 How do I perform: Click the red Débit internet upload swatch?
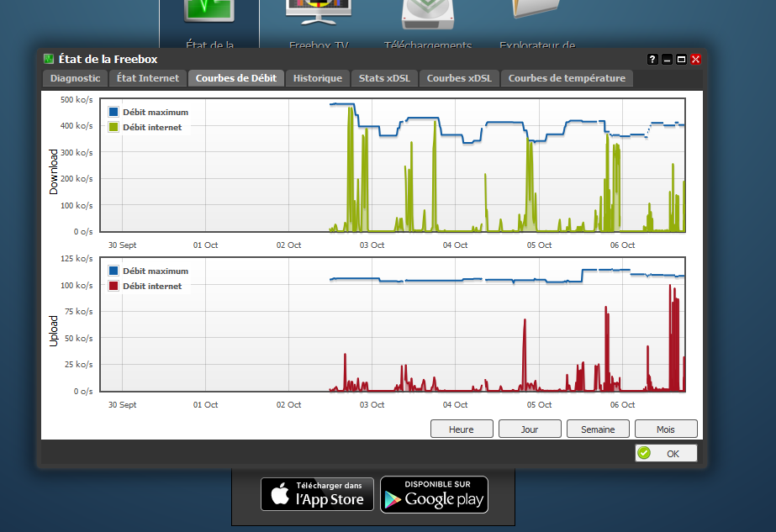click(x=113, y=286)
